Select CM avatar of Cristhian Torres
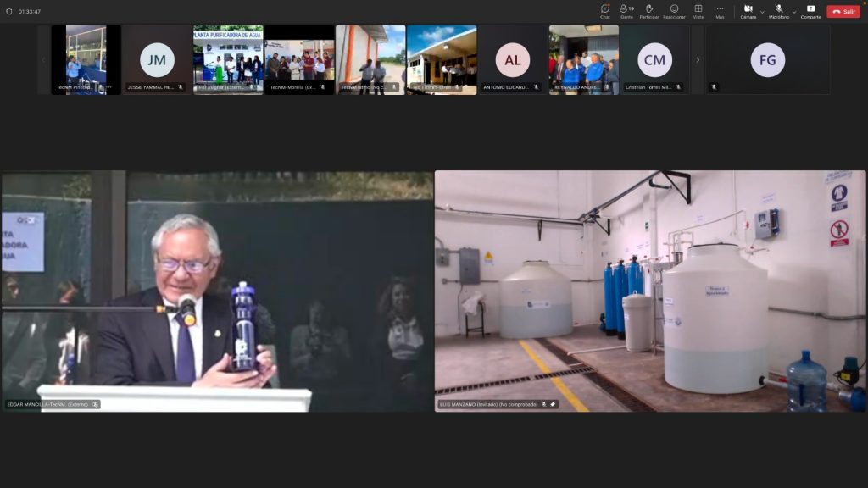The image size is (868, 488). click(x=655, y=60)
